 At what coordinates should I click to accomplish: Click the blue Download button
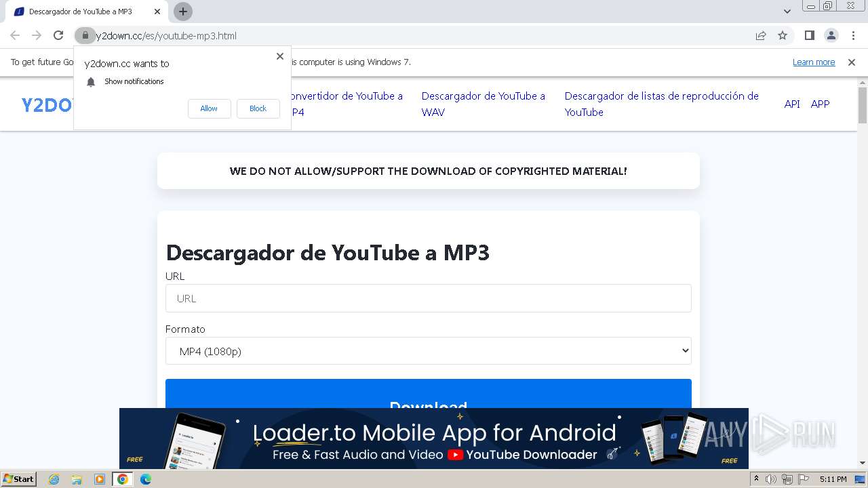pyautogui.click(x=429, y=394)
